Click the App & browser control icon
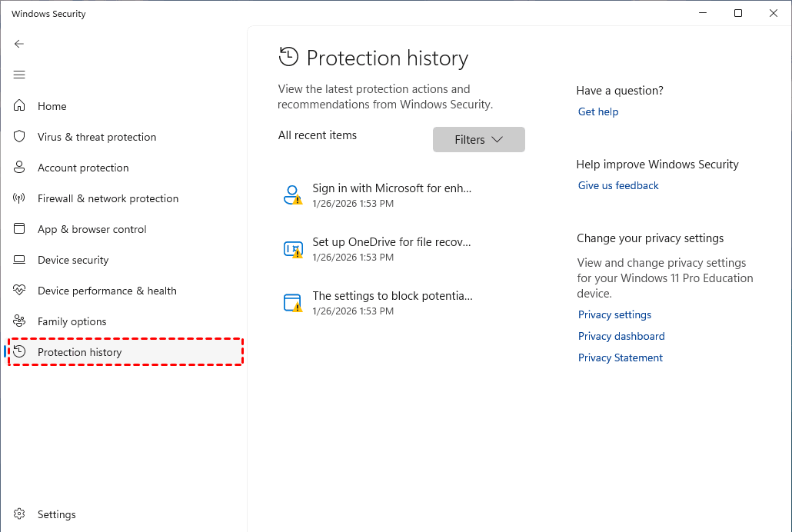The image size is (792, 532). click(x=20, y=229)
